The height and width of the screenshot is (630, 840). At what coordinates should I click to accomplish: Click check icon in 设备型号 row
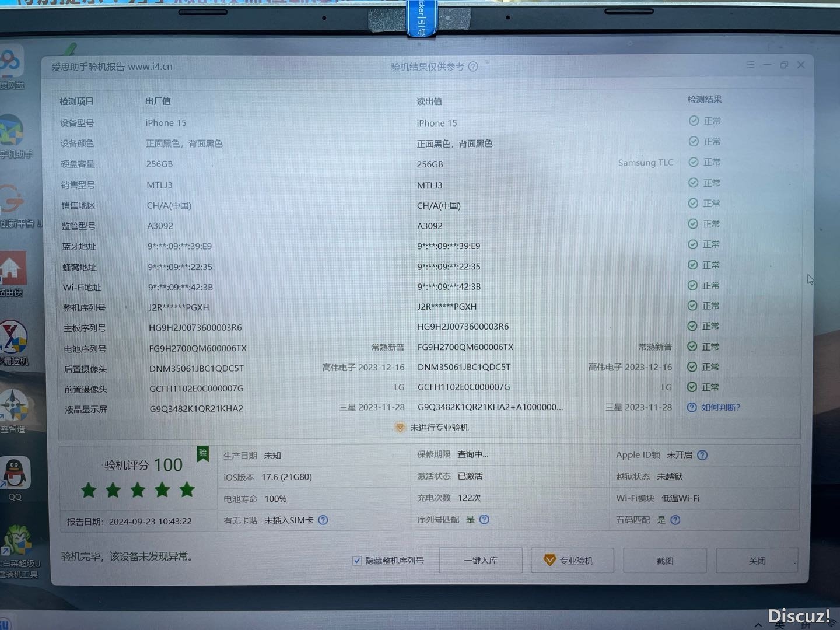click(694, 121)
